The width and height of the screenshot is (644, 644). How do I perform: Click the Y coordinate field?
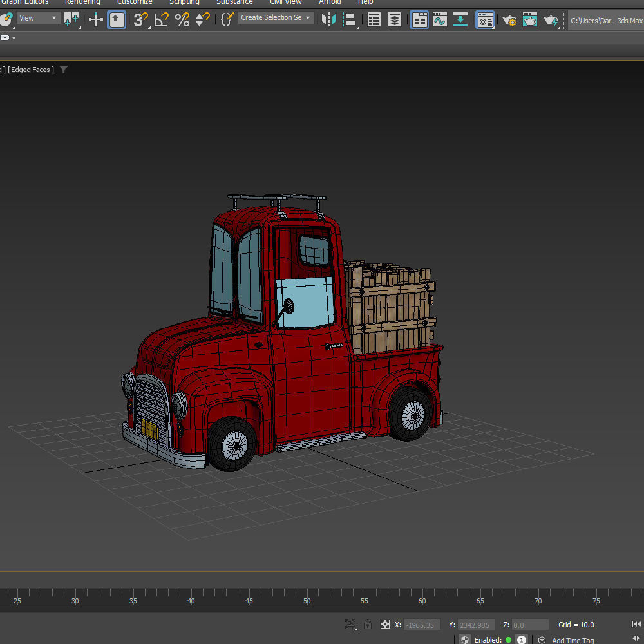pos(476,625)
